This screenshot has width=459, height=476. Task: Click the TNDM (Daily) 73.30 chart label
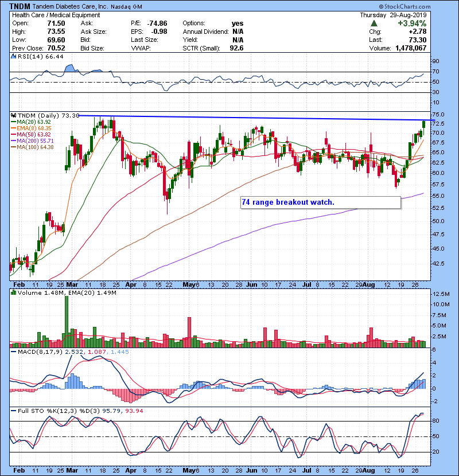49,115
